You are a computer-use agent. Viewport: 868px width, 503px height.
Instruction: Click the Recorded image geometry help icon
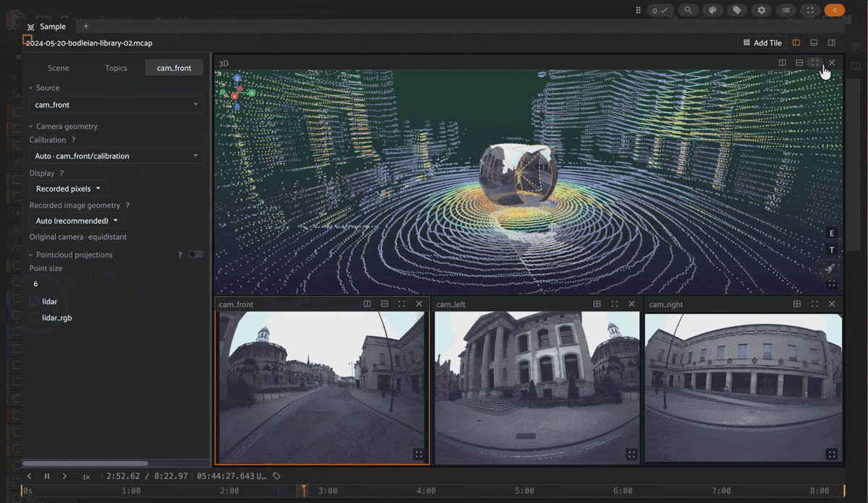point(127,206)
